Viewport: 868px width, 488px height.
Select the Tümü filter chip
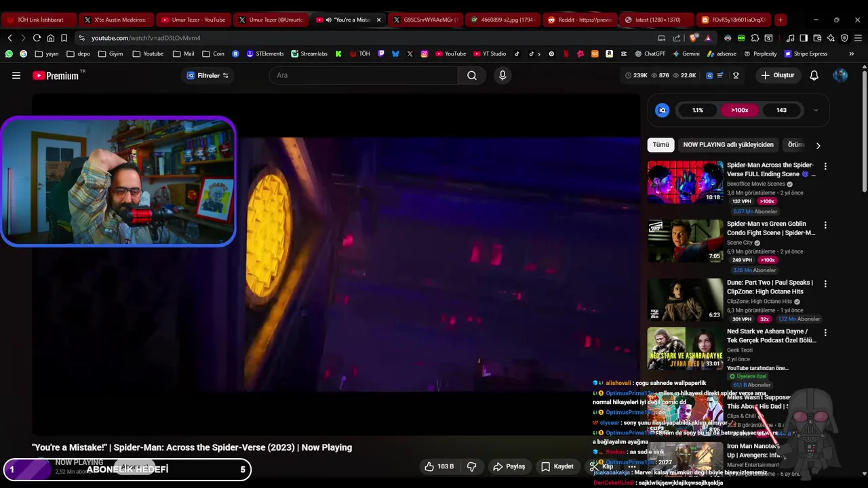click(x=660, y=144)
